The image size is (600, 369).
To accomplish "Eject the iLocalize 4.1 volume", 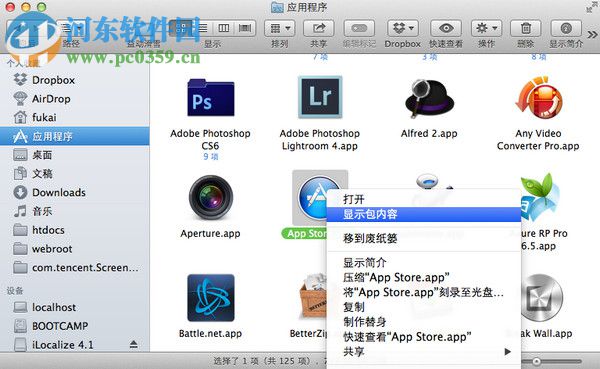I will click(x=134, y=345).
